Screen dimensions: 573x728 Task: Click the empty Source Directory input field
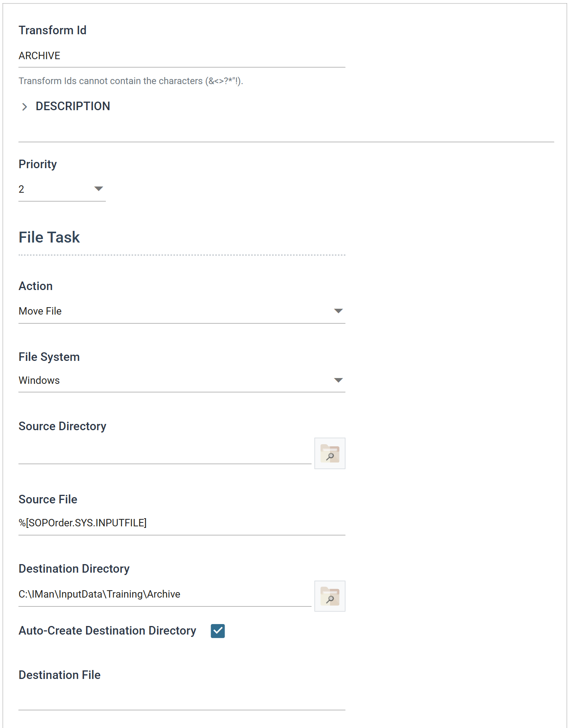165,454
